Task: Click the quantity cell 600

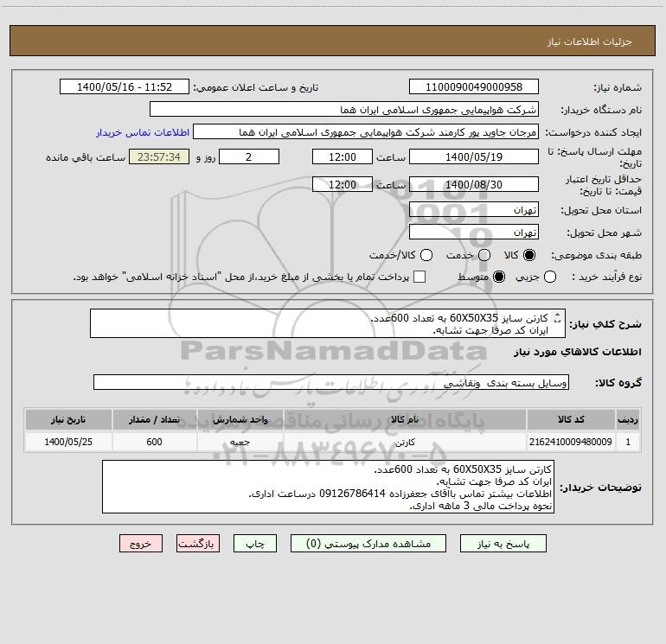Action: tap(154, 442)
